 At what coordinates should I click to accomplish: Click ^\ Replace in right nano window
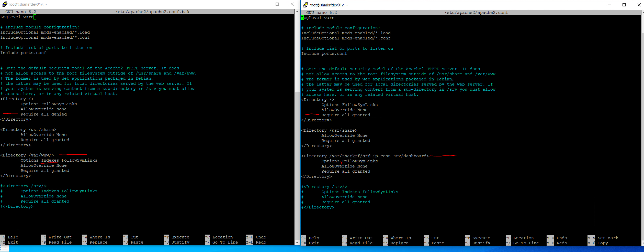pos(396,243)
